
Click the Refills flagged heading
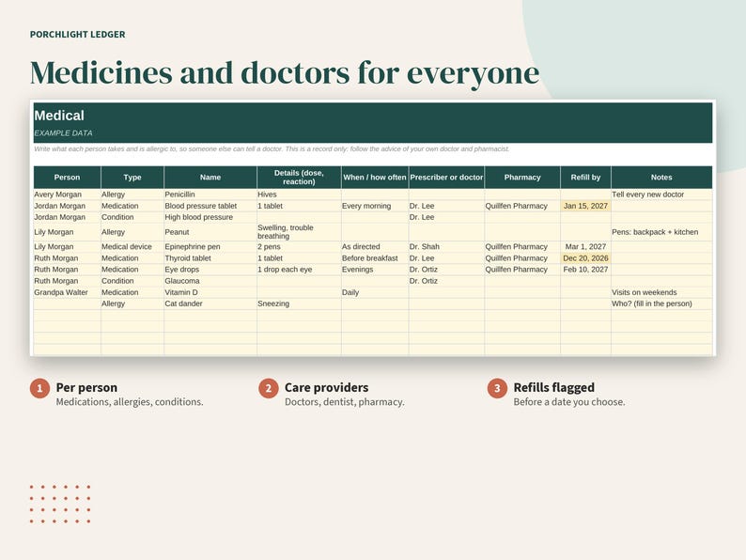(553, 388)
